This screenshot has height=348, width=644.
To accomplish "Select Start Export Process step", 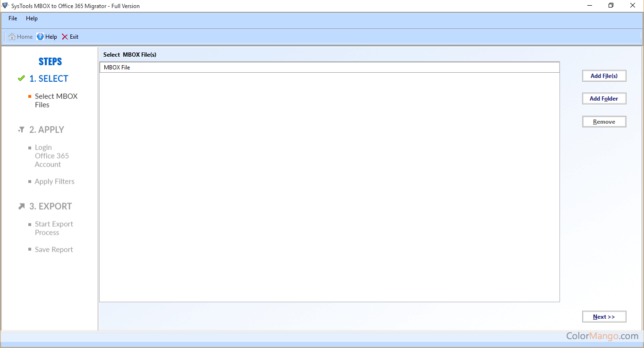I will [54, 228].
